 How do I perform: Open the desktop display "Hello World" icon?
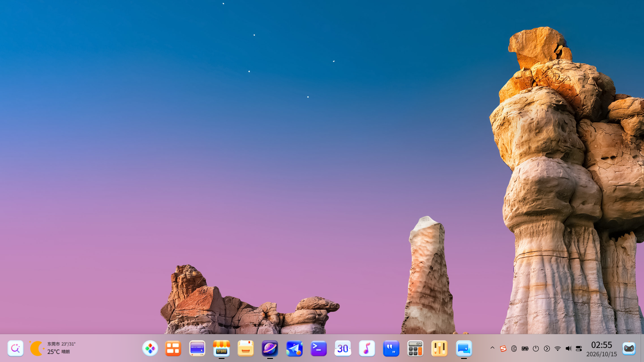(197, 348)
